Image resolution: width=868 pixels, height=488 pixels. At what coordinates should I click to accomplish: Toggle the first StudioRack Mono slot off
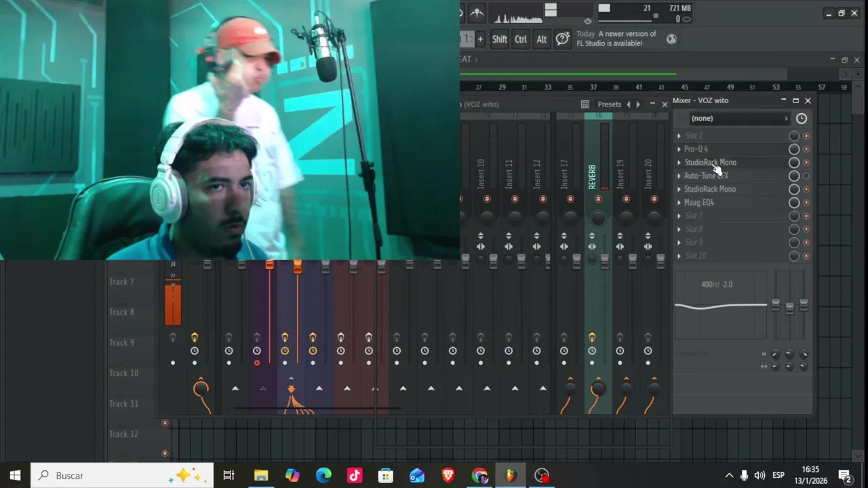pyautogui.click(x=806, y=163)
